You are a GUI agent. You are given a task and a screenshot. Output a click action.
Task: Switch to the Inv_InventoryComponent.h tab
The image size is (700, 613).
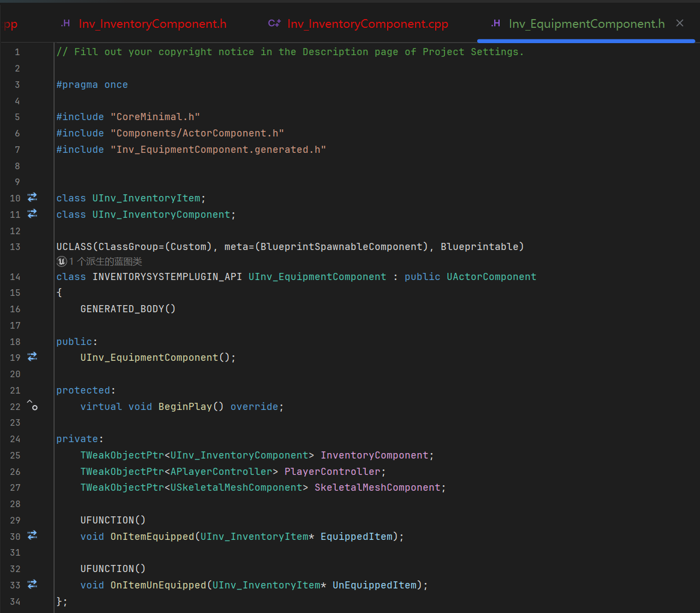tap(144, 23)
